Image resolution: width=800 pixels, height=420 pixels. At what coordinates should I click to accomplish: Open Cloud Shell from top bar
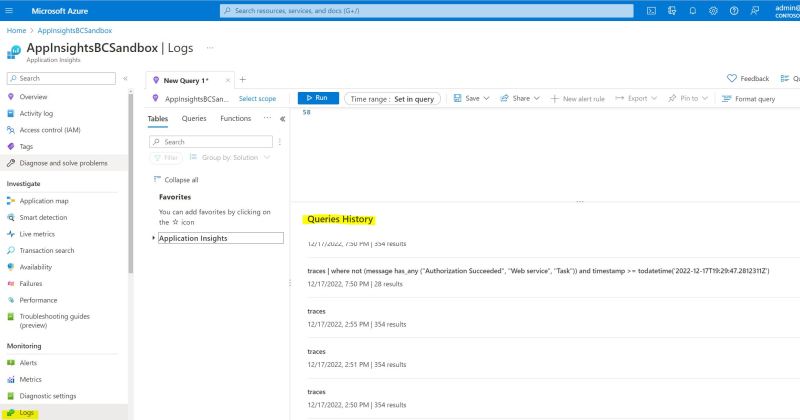click(x=651, y=11)
